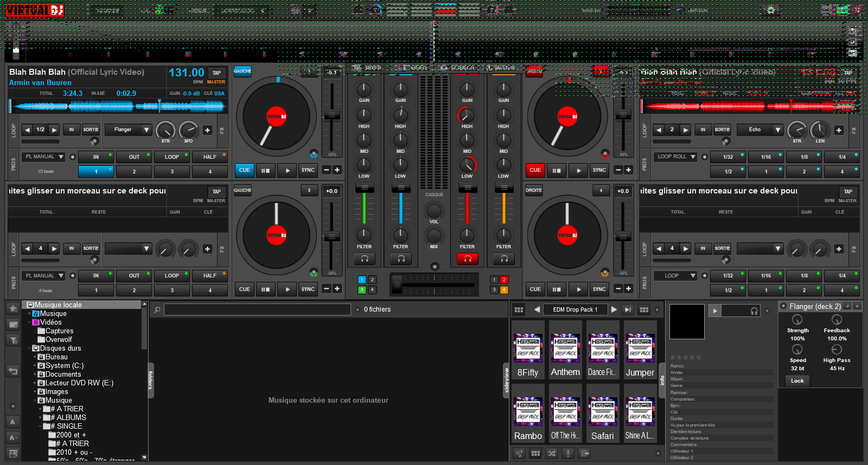This screenshot has height=465, width=868.
Task: Click the HALF pad on deck 1
Action: click(x=210, y=157)
